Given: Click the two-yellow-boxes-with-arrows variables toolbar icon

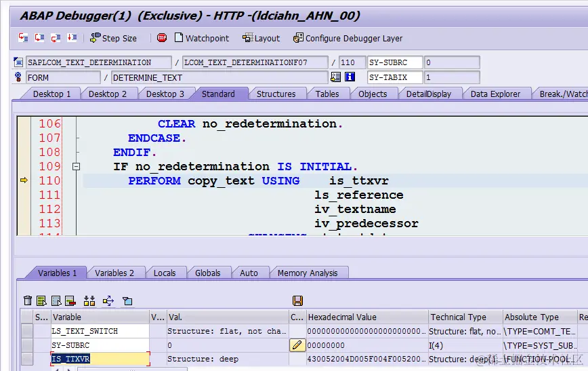Looking at the screenshot, I should point(89,300).
